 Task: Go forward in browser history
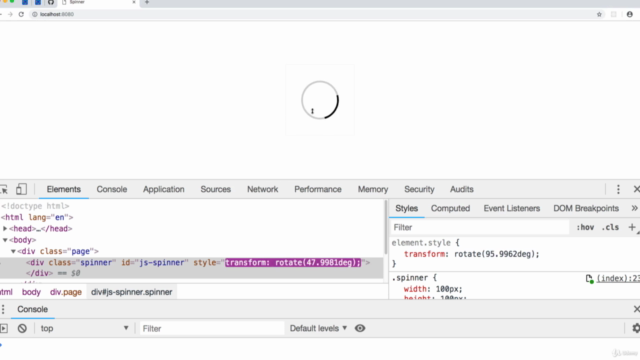point(10,14)
